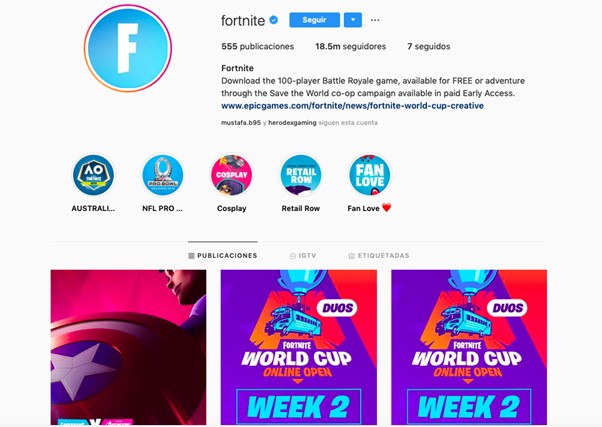Click the blue verified badge

pyautogui.click(x=274, y=20)
